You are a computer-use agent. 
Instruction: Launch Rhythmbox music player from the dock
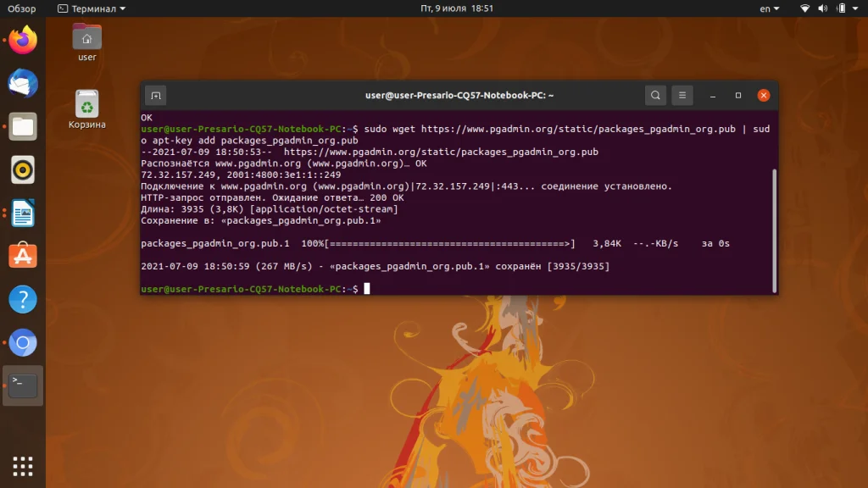(21, 170)
